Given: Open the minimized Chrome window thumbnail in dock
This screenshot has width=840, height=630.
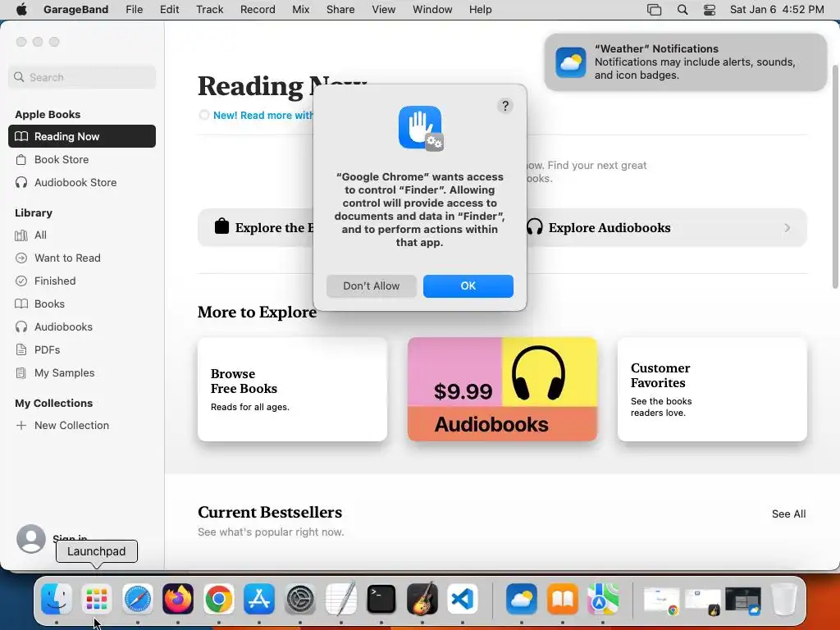Looking at the screenshot, I should click(661, 600).
